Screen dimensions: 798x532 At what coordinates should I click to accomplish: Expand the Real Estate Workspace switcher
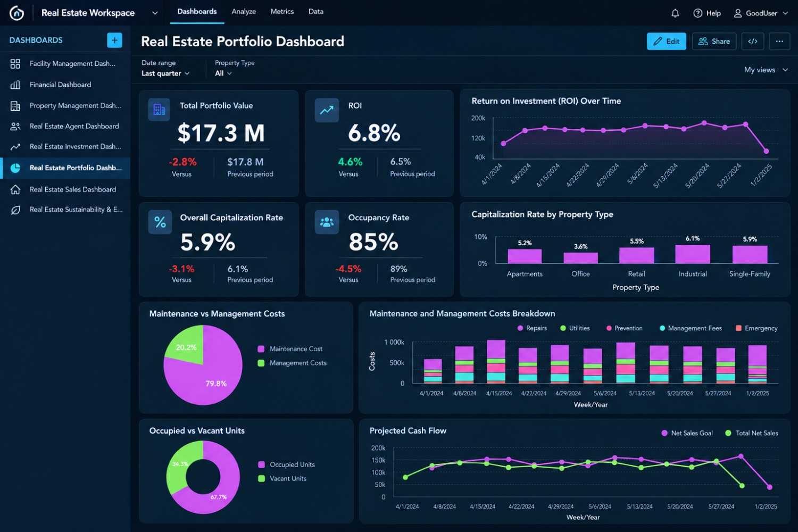tap(155, 13)
